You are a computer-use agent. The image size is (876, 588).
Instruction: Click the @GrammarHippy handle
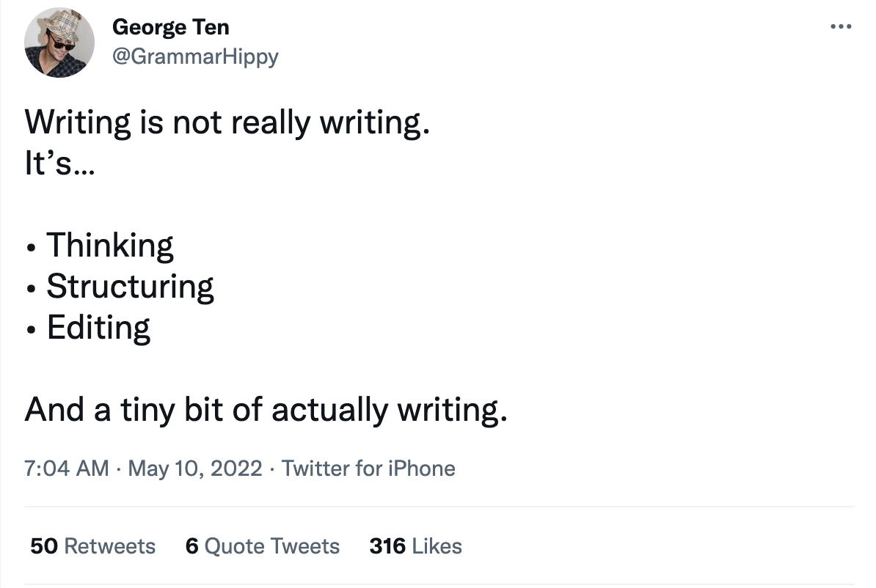[x=194, y=56]
